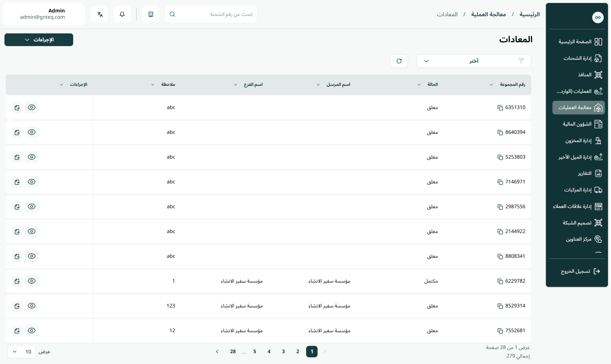
Task: Open the Admin user profile card
Action: coord(44,14)
